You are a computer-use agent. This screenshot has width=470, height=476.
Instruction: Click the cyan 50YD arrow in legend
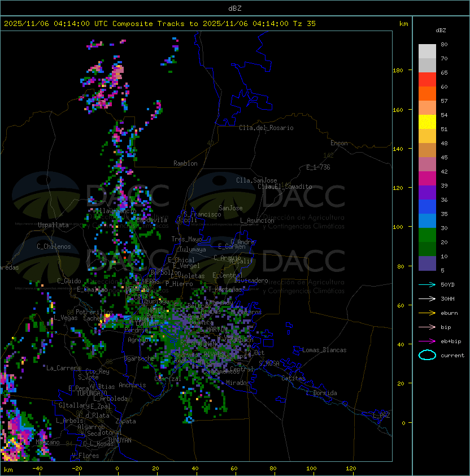pos(427,285)
